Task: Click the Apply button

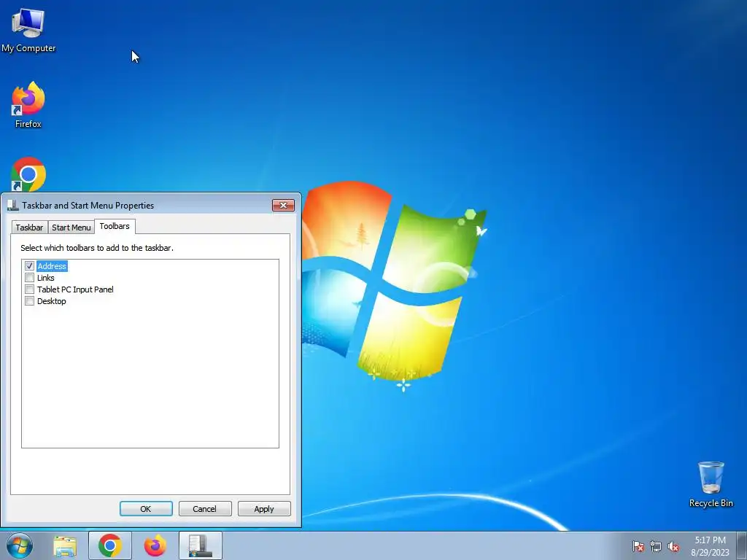Action: point(264,508)
